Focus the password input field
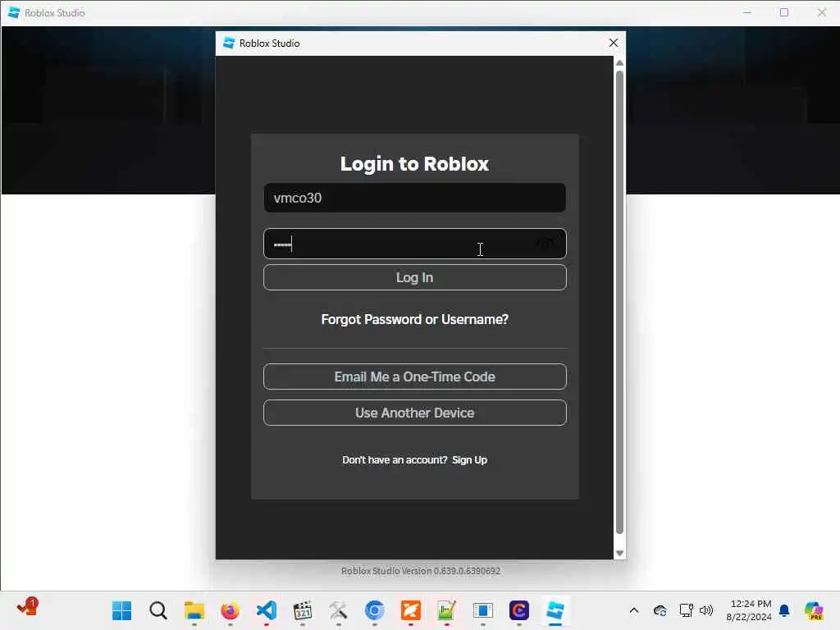 (414, 244)
